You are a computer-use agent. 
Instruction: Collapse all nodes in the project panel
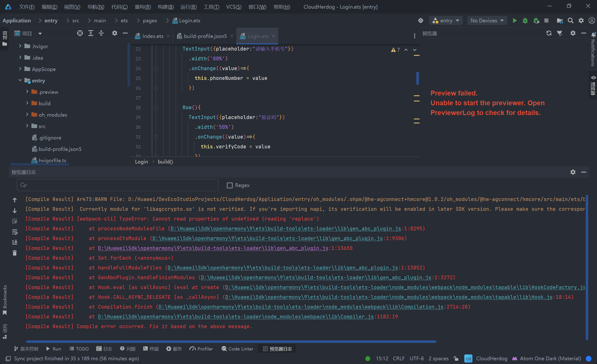pyautogui.click(x=101, y=33)
